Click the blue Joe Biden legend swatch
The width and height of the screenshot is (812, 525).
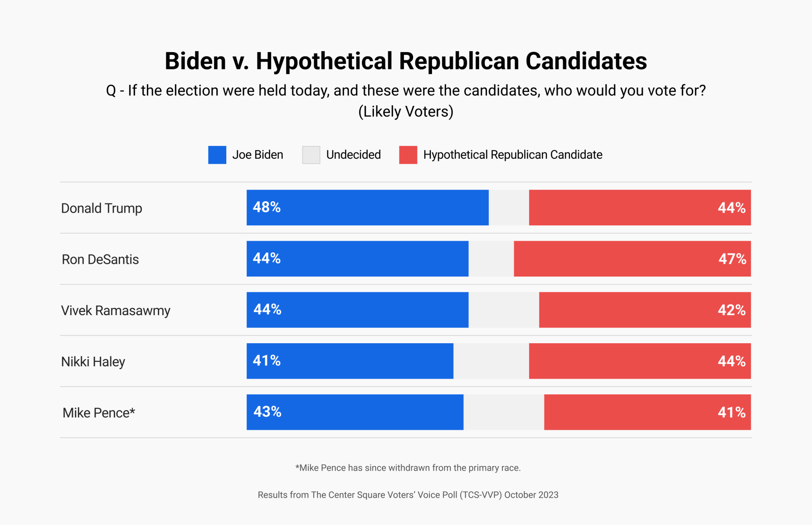point(217,155)
